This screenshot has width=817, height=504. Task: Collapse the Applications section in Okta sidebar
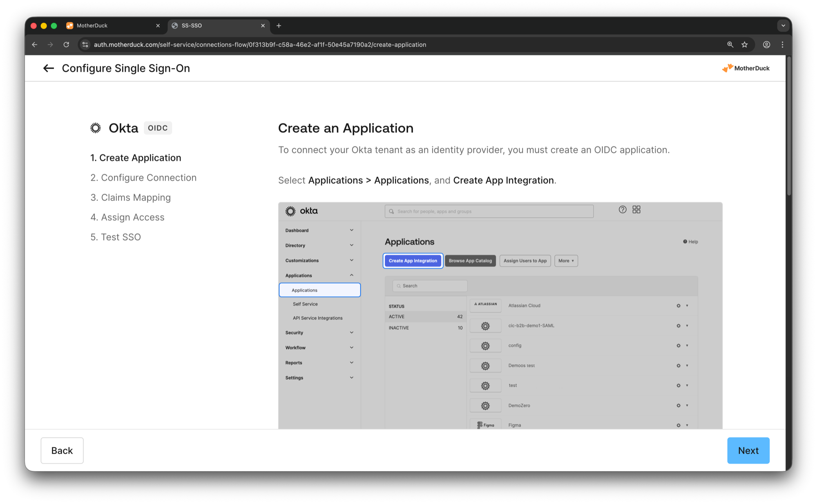coord(351,275)
